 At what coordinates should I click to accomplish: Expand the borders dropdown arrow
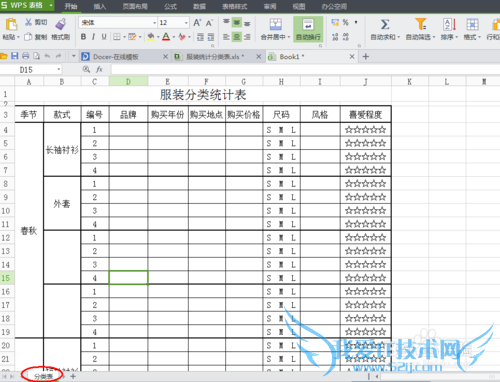[124, 37]
